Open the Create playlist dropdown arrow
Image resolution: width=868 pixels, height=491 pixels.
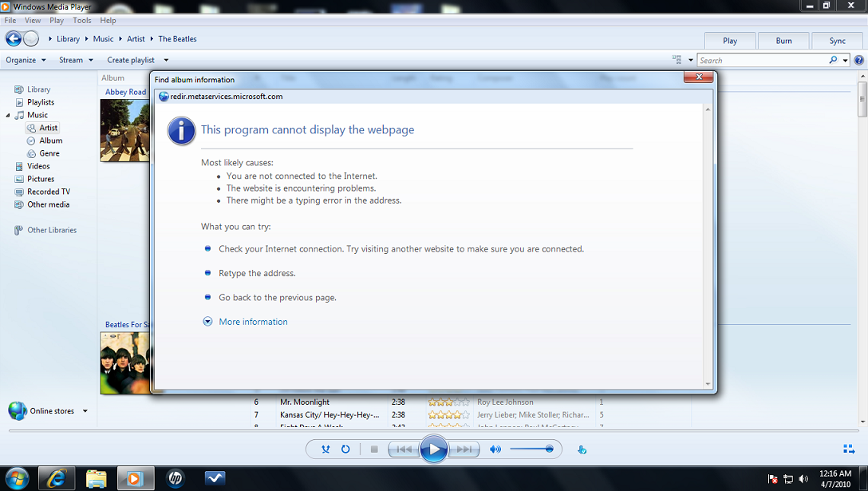pyautogui.click(x=166, y=61)
